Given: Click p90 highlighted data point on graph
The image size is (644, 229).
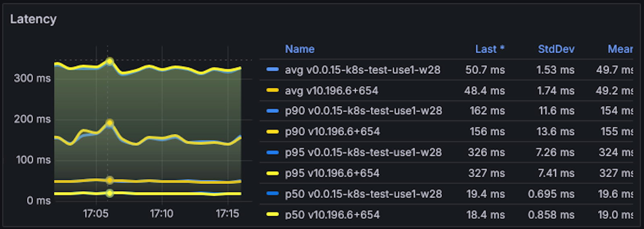Looking at the screenshot, I should coord(109,123).
